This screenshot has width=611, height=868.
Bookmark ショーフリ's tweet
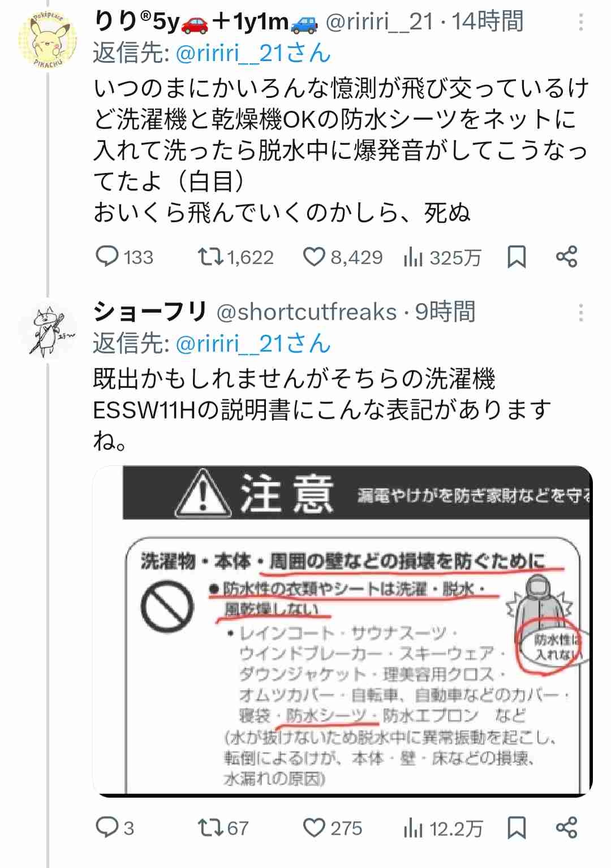pyautogui.click(x=517, y=828)
